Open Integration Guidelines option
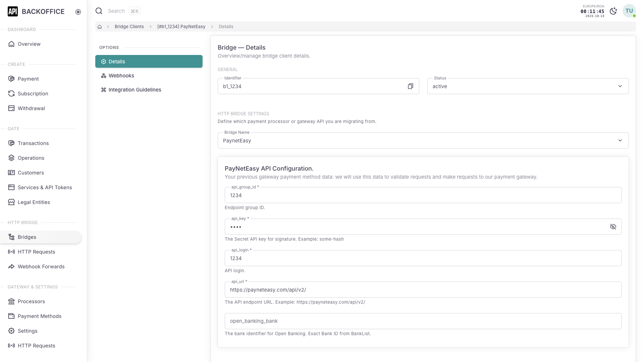 149,90
